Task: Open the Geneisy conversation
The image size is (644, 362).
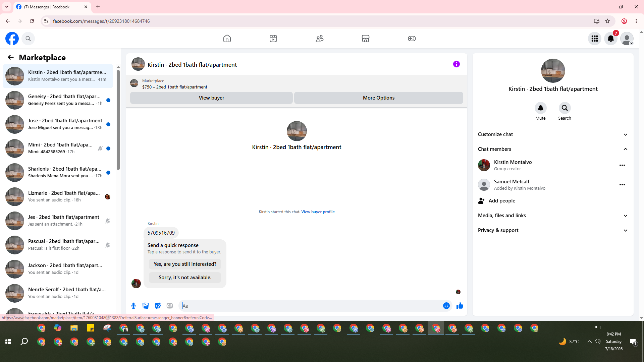Action: point(58,100)
